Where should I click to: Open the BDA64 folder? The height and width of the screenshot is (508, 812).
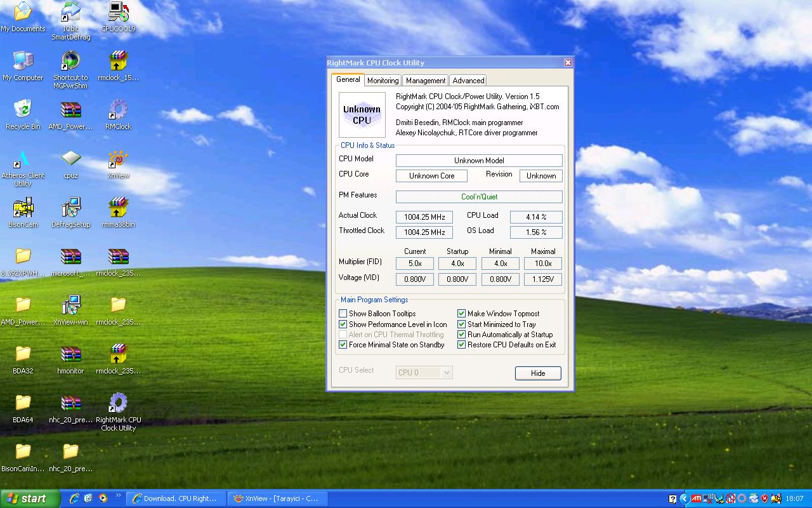click(x=23, y=409)
